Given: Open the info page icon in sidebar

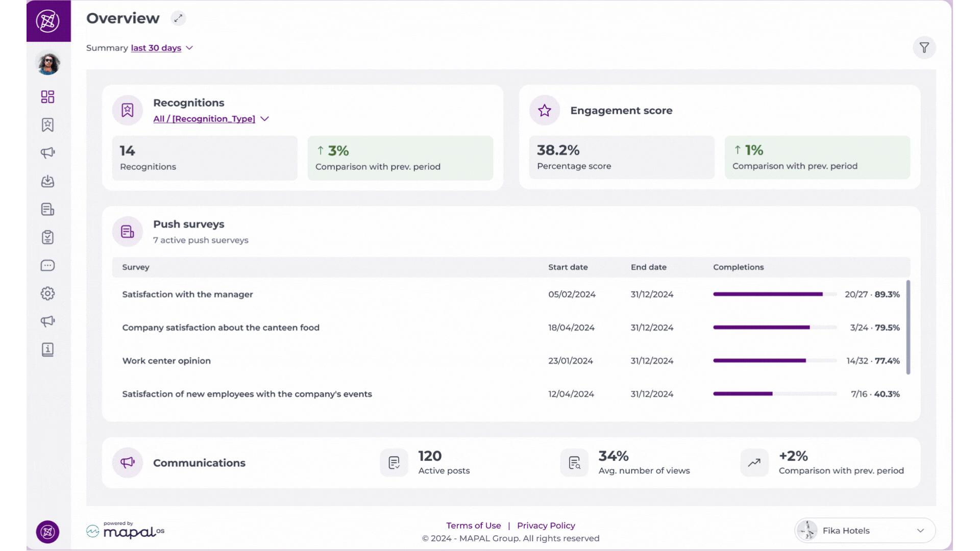Looking at the screenshot, I should click(x=47, y=349).
